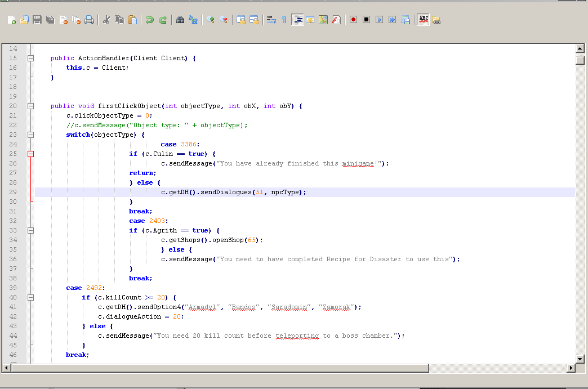Viewport: 588px width, 389px height.
Task: Click the last toolbar icon after ABC
Action: click(436, 20)
